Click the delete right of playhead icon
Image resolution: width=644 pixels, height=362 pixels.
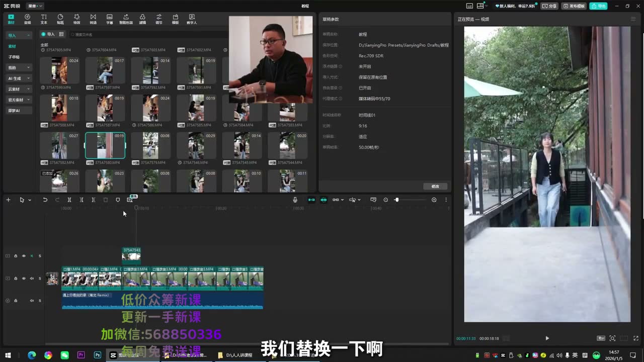pyautogui.click(x=94, y=200)
